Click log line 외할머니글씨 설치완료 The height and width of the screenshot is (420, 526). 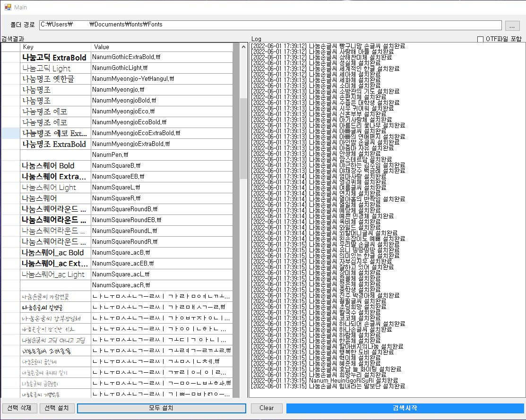[324, 233]
